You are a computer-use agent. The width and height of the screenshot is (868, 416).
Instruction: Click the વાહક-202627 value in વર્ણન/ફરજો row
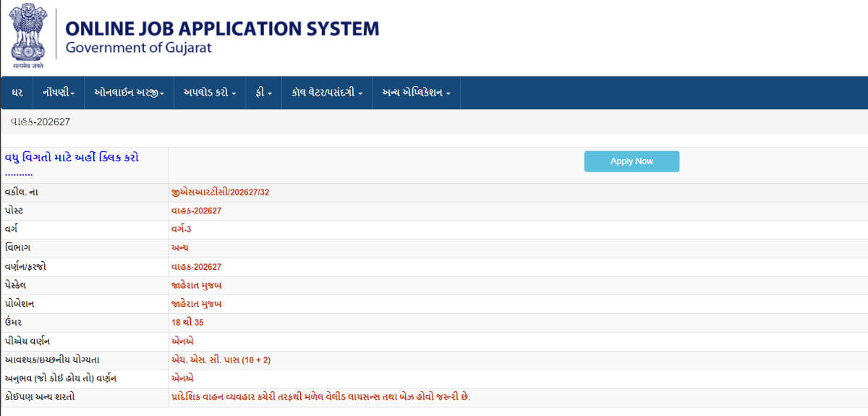pyautogui.click(x=196, y=267)
